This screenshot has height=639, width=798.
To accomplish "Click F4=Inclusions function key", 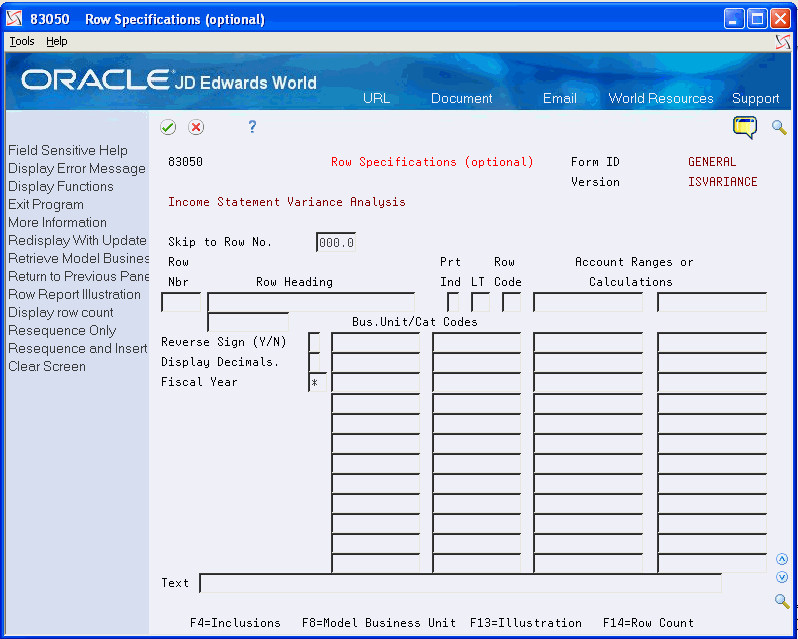I will (235, 623).
